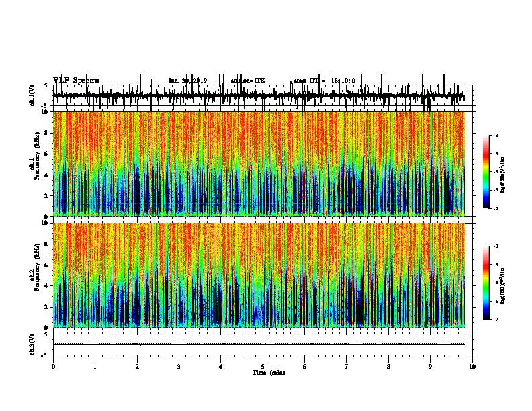Image resolution: width=532 pixels, height=411 pixels.
Task: Click the "start UT = 18:10: 0" text
Action: point(324,81)
